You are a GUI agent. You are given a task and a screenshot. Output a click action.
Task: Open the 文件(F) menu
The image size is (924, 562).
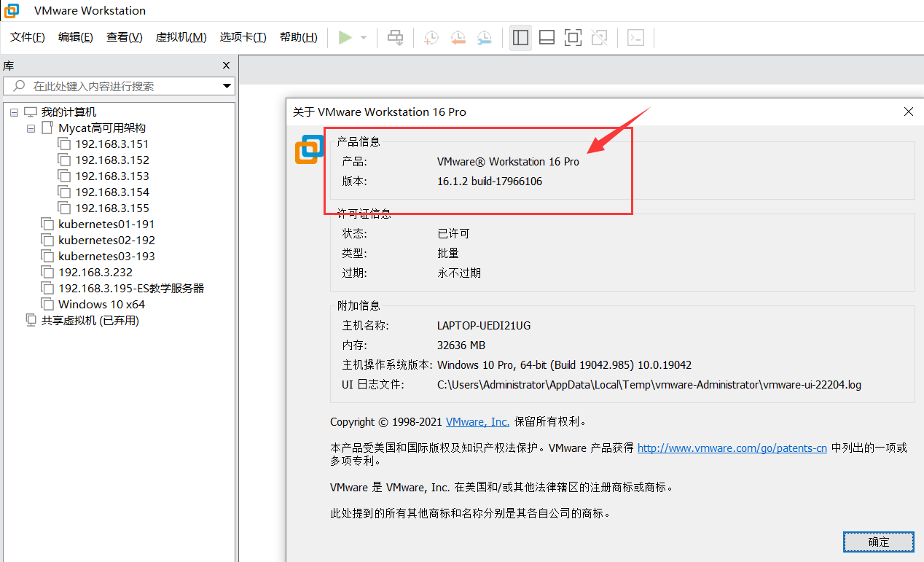click(28, 37)
